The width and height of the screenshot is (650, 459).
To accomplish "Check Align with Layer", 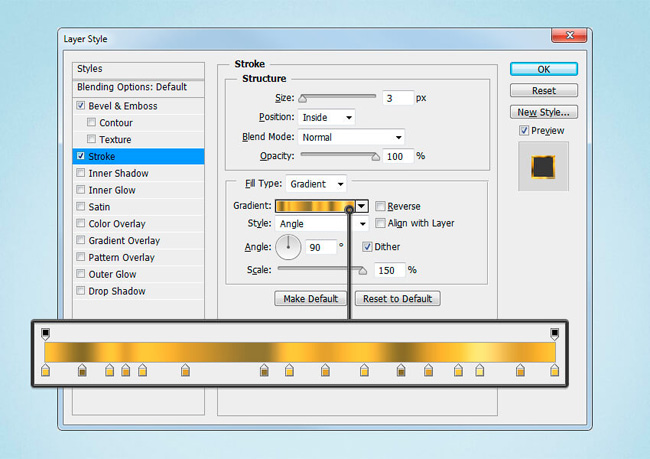I will pyautogui.click(x=380, y=223).
